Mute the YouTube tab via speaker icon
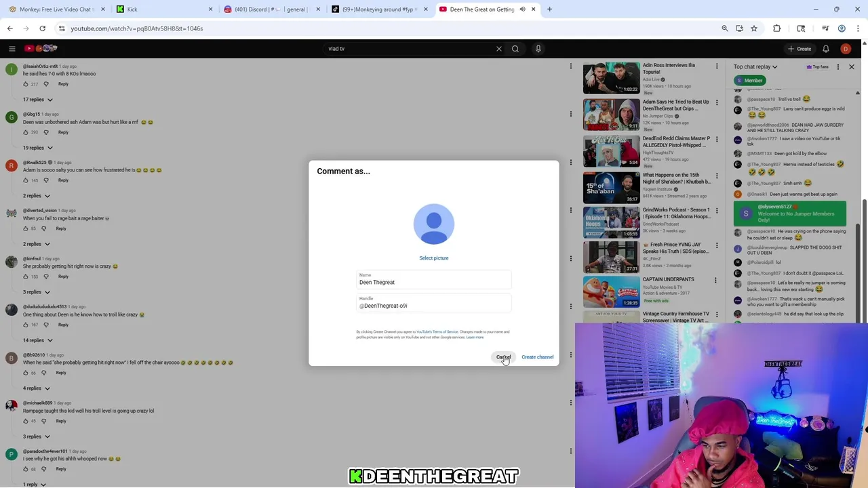 tap(522, 9)
